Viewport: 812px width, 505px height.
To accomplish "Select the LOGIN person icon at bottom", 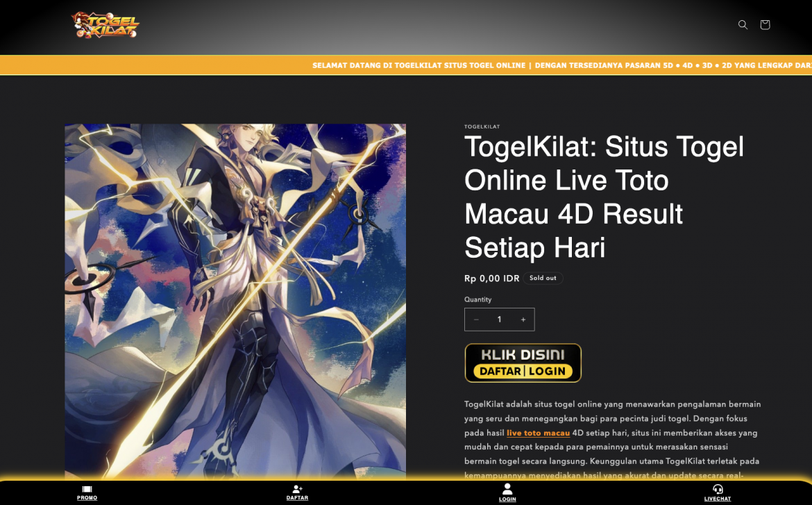I will (507, 489).
